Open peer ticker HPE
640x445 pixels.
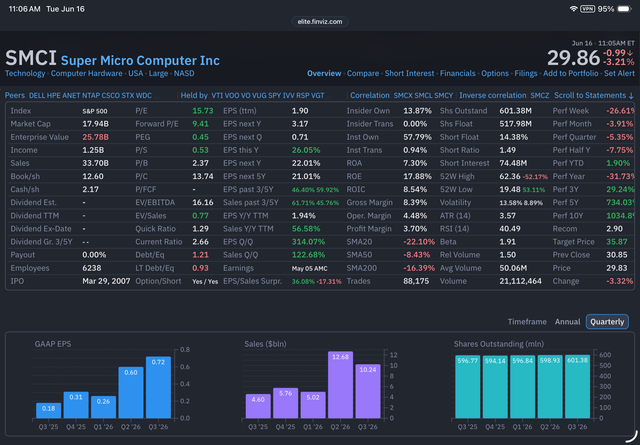53,96
